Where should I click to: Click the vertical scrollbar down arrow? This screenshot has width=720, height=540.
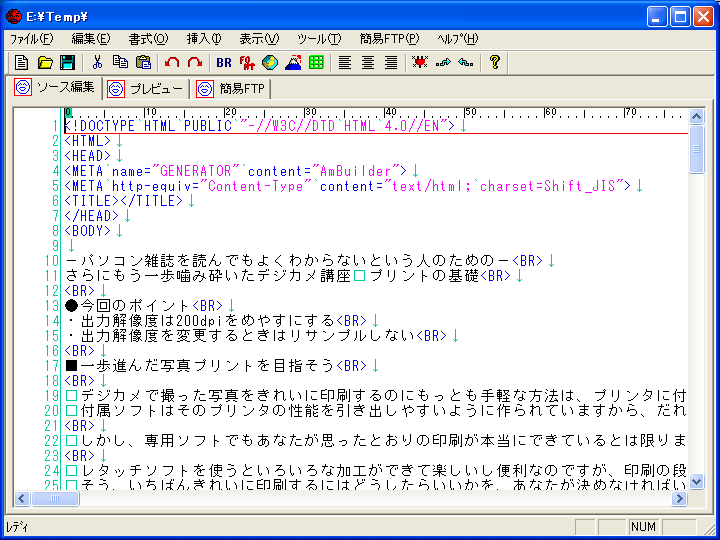pyautogui.click(x=696, y=482)
